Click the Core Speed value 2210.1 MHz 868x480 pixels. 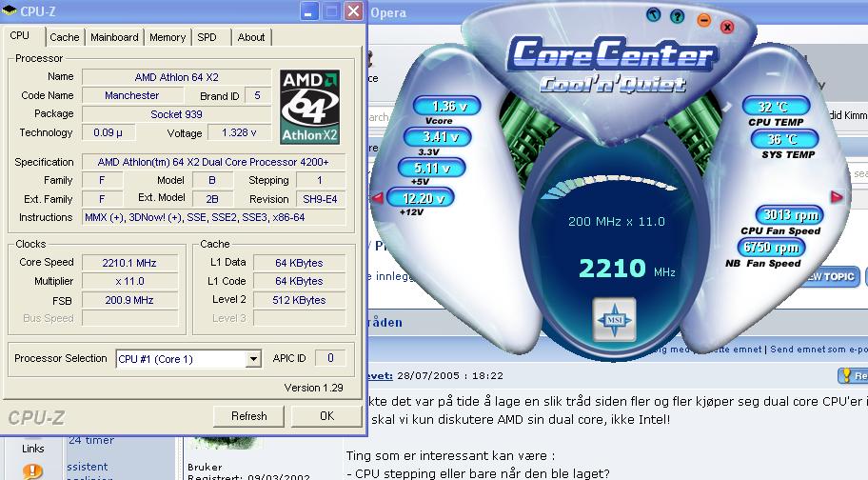129,263
